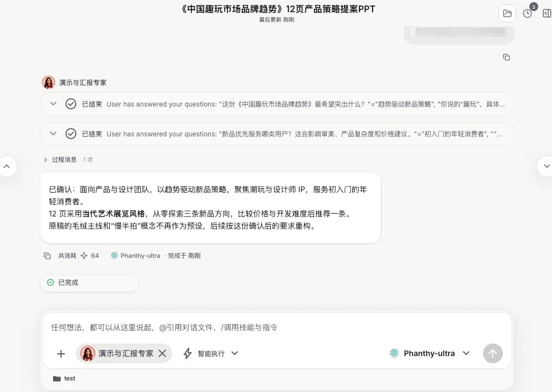Expand 过程消息 1 项 section
Image resolution: width=552 pixels, height=392 pixels.
pos(68,160)
